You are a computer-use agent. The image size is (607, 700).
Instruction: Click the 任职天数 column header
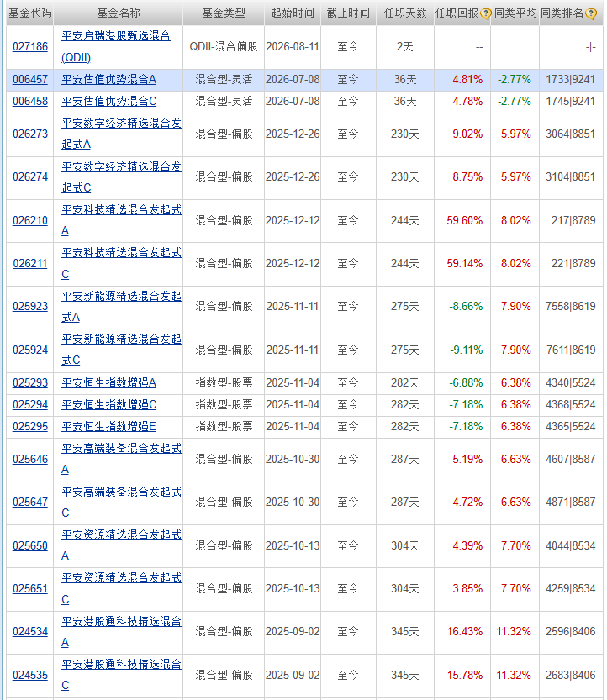click(x=405, y=13)
